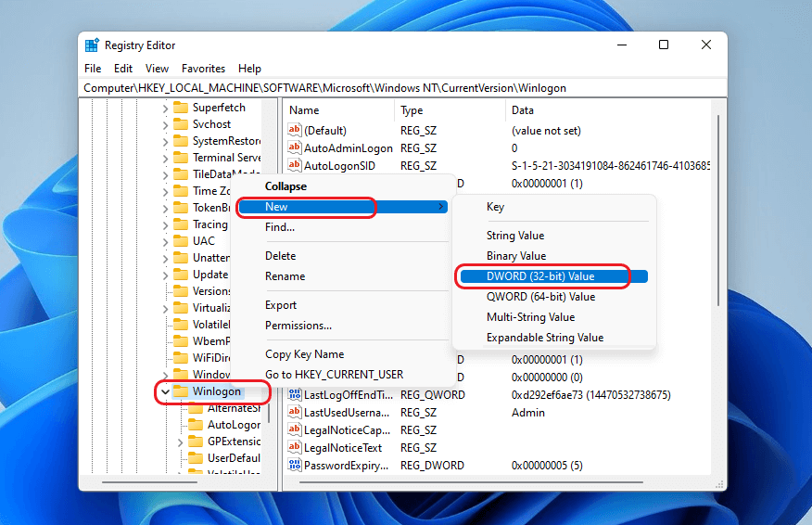Open the File menu
Screen dimensions: 812x525
93,69
